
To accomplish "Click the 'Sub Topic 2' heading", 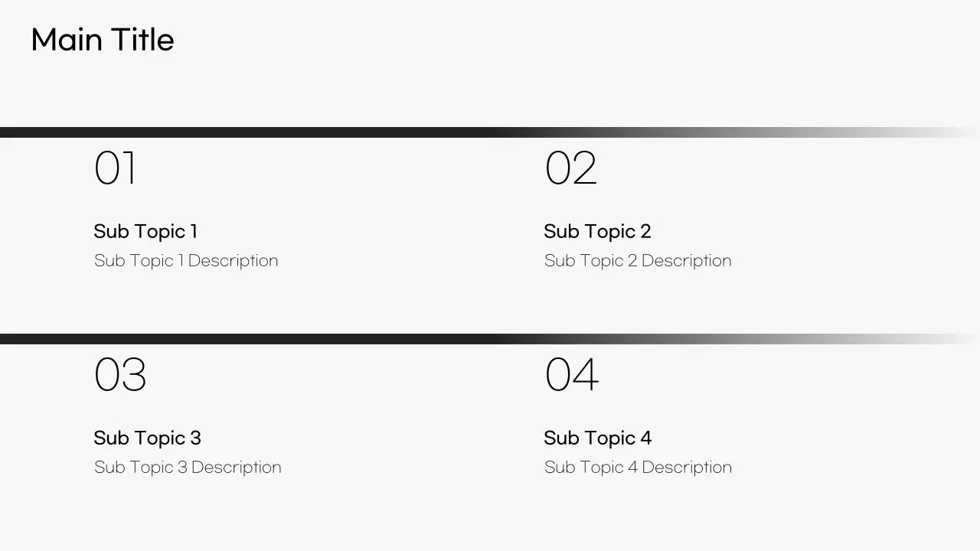I will pyautogui.click(x=597, y=231).
